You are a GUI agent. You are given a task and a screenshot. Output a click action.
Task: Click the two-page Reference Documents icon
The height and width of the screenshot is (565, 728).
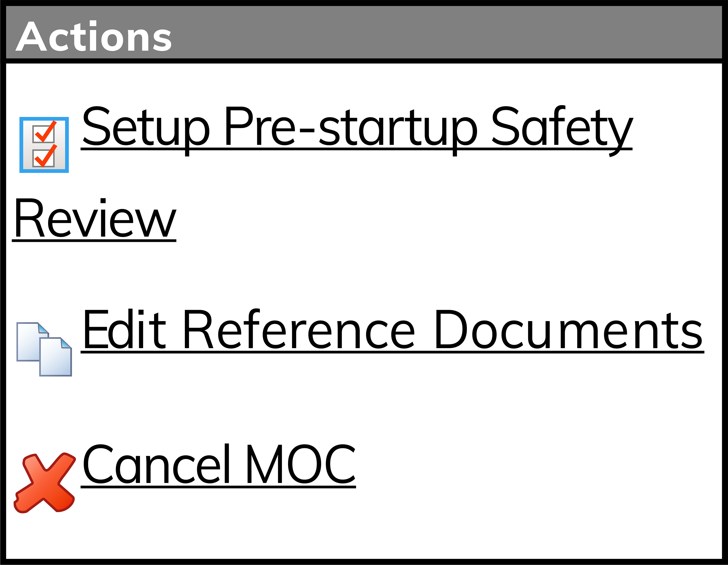pos(44,350)
